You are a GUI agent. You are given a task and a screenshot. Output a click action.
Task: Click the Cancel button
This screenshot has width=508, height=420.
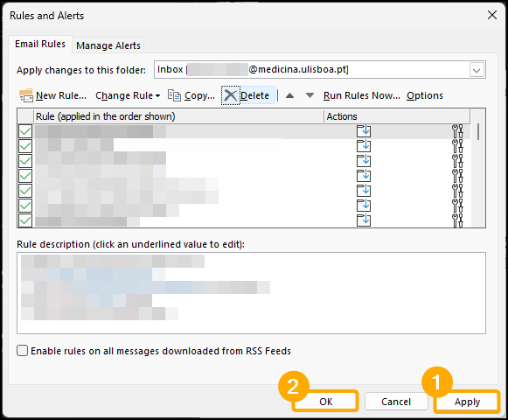[x=396, y=402]
